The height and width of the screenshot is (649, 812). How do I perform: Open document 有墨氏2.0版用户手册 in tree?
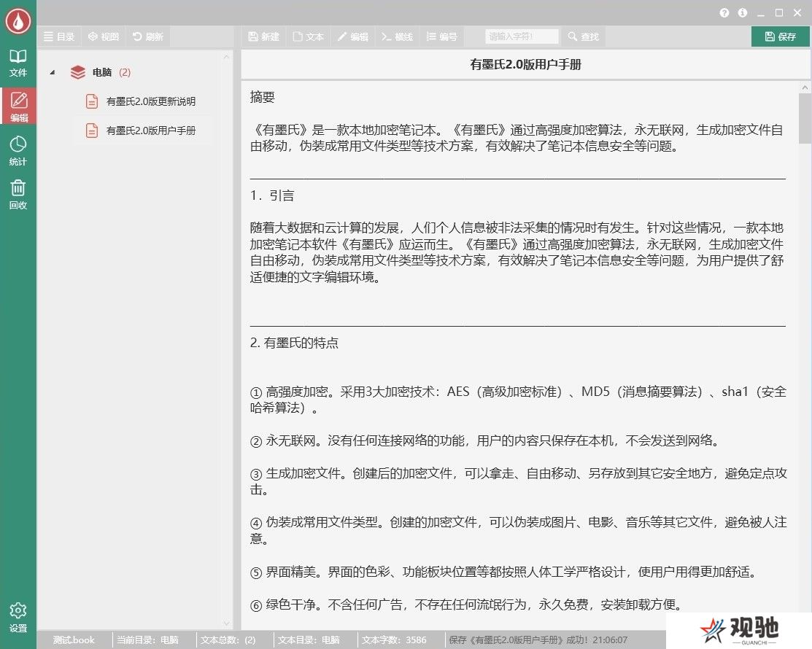click(151, 131)
